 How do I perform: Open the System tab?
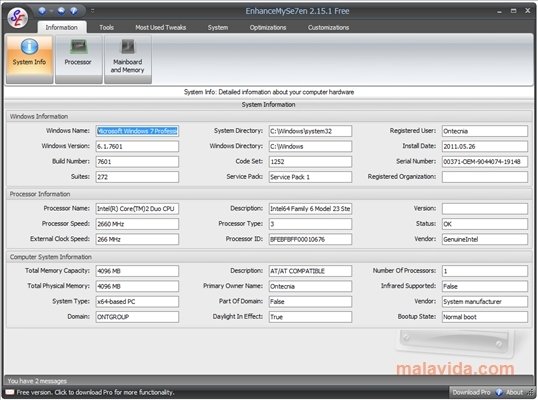click(218, 27)
